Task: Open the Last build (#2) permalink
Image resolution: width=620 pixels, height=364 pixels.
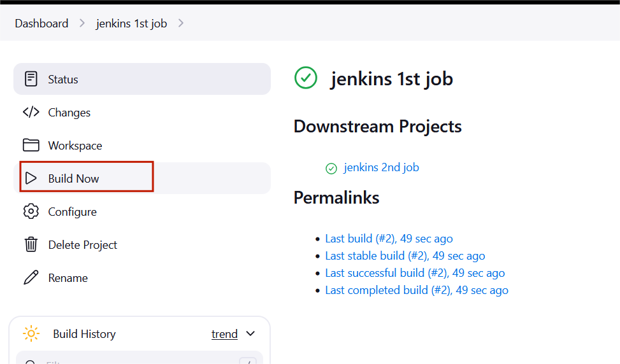Action: pos(389,239)
